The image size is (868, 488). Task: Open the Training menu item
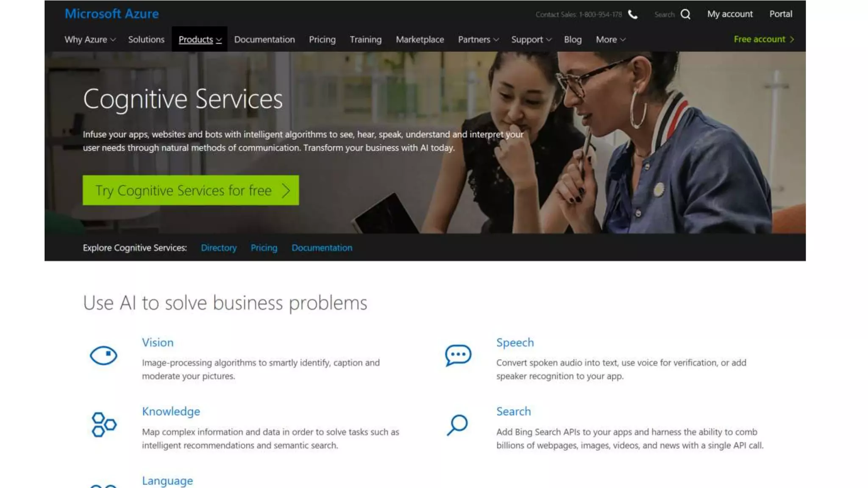[365, 39]
